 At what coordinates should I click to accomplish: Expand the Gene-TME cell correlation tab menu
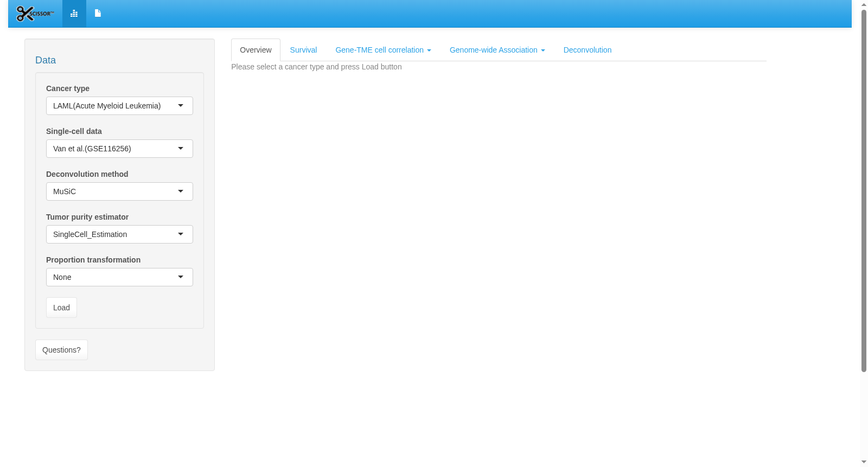pos(383,50)
